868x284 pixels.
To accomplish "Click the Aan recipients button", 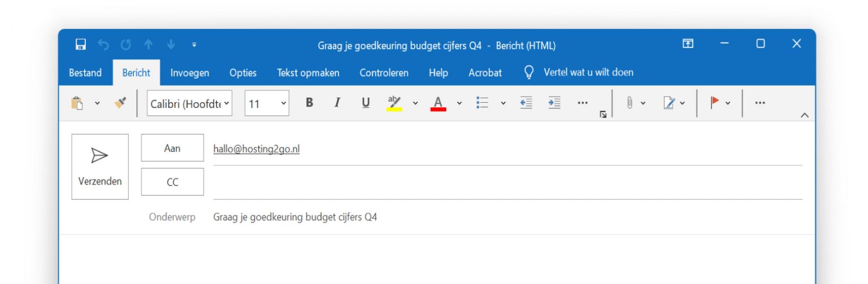I will pos(172,148).
